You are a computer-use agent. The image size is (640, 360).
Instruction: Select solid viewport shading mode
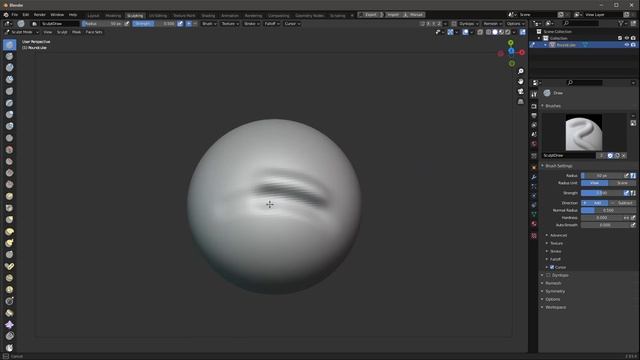pyautogui.click(x=495, y=32)
